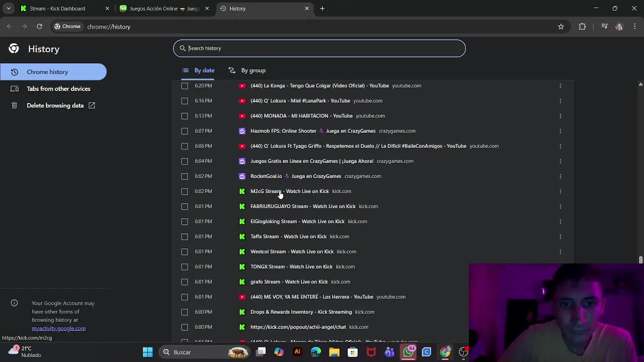
Task: Check the box for La Konga entry
Action: (x=185, y=85)
